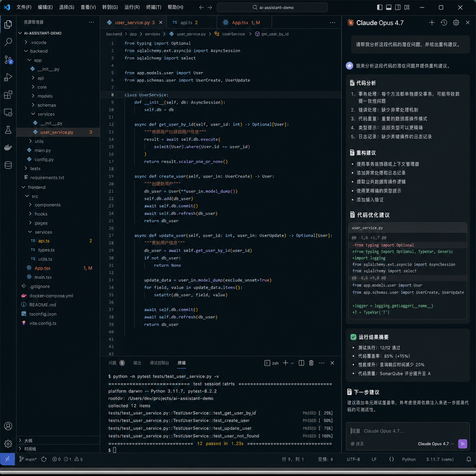The height and width of the screenshot is (476, 476).
Task: Open Source Control view in activity bar
Action: [x=8, y=59]
